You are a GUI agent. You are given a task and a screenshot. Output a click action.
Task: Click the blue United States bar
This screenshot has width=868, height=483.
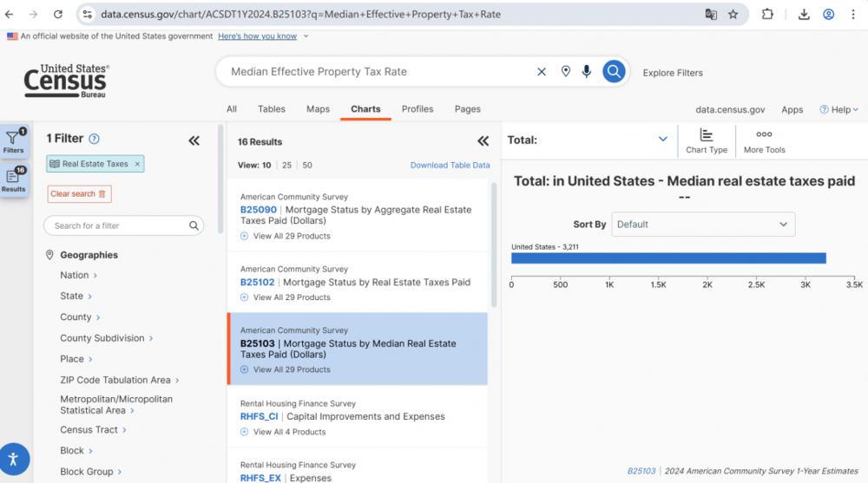(668, 258)
